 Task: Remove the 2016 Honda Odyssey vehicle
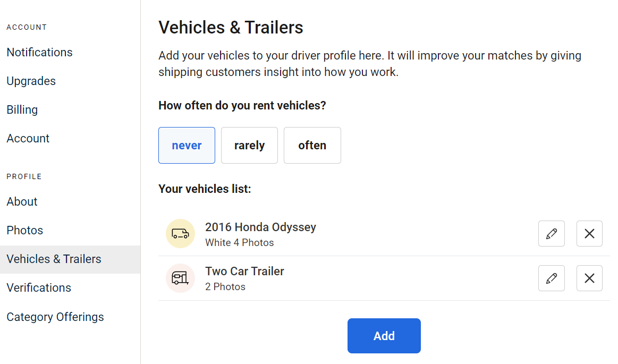point(589,234)
